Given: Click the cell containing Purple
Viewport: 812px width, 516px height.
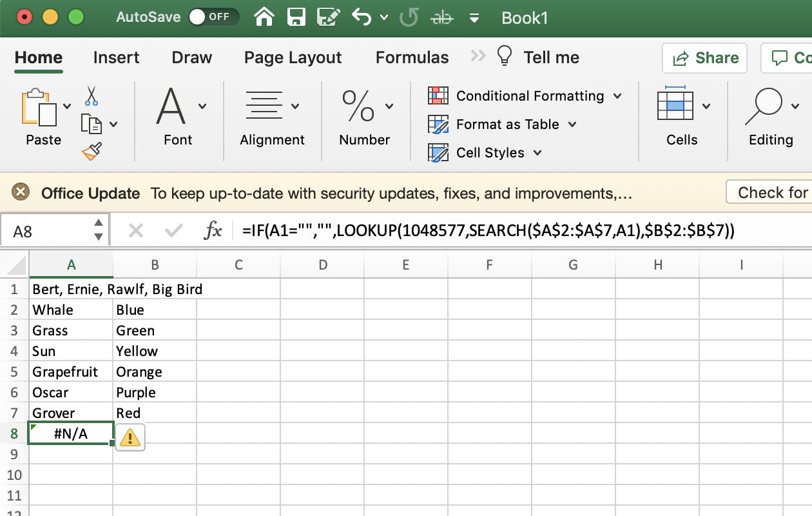Looking at the screenshot, I should 155,392.
